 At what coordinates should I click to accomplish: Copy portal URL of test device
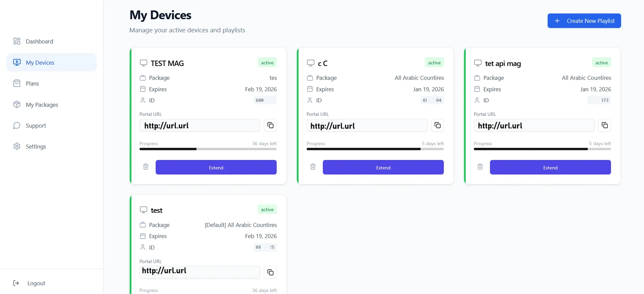[x=270, y=272]
